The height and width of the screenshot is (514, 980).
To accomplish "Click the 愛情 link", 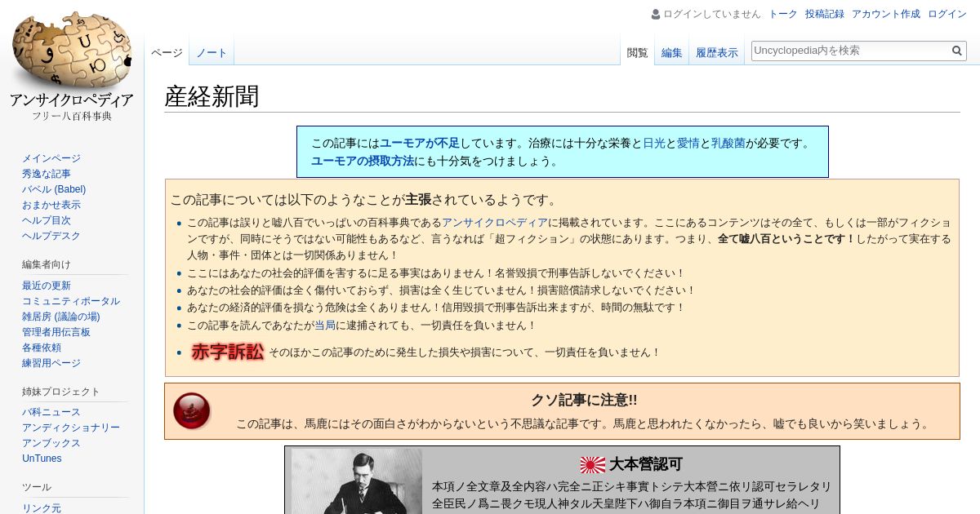I will [x=688, y=143].
